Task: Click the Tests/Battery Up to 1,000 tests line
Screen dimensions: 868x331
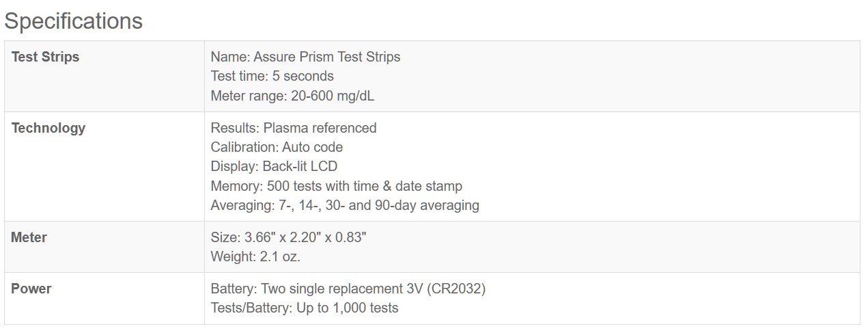Action: 304,308
